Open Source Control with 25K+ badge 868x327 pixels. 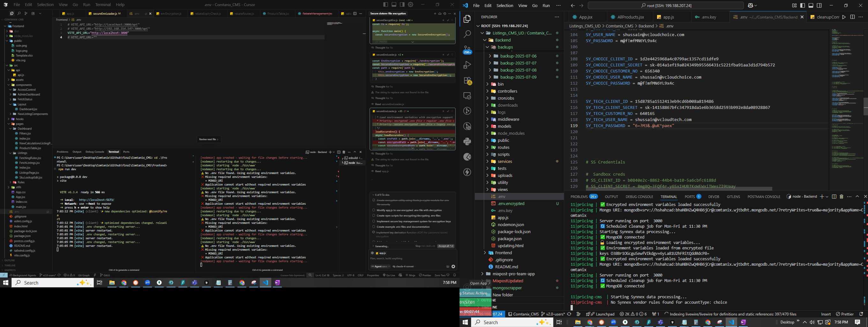tap(467, 49)
